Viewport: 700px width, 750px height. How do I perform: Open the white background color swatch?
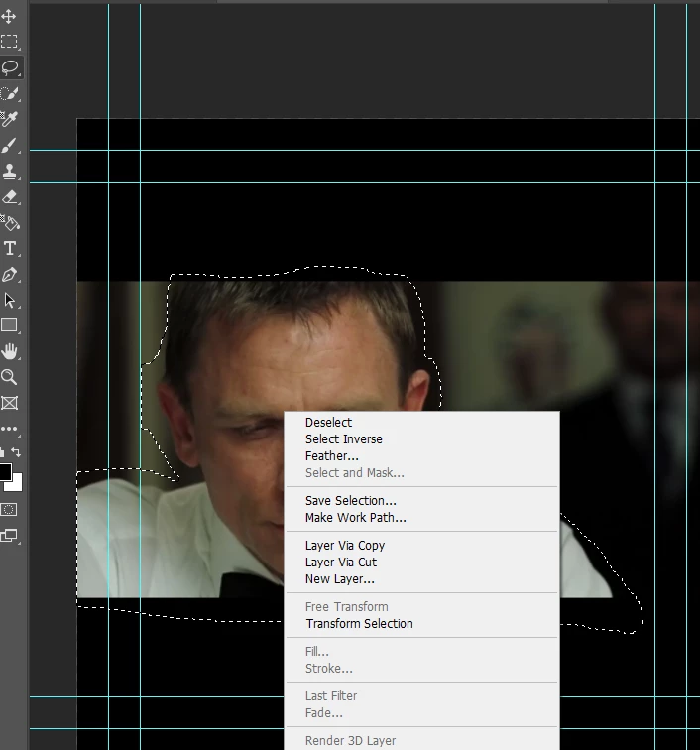(16, 485)
